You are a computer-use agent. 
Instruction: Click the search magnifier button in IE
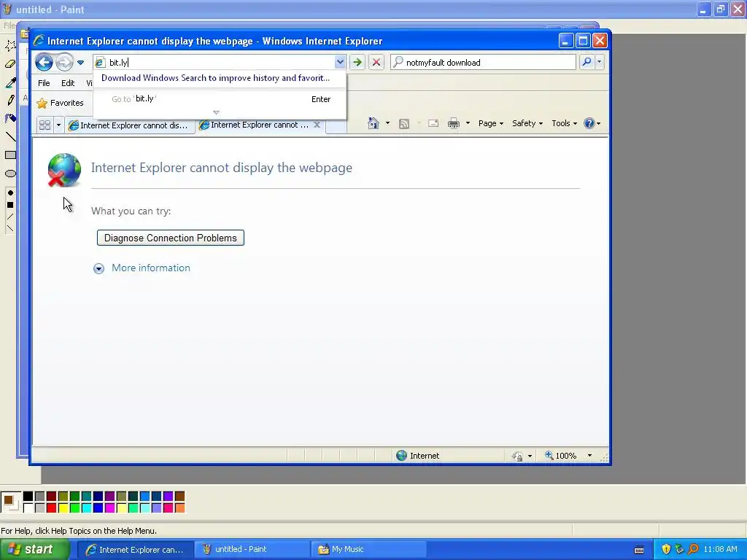point(587,62)
